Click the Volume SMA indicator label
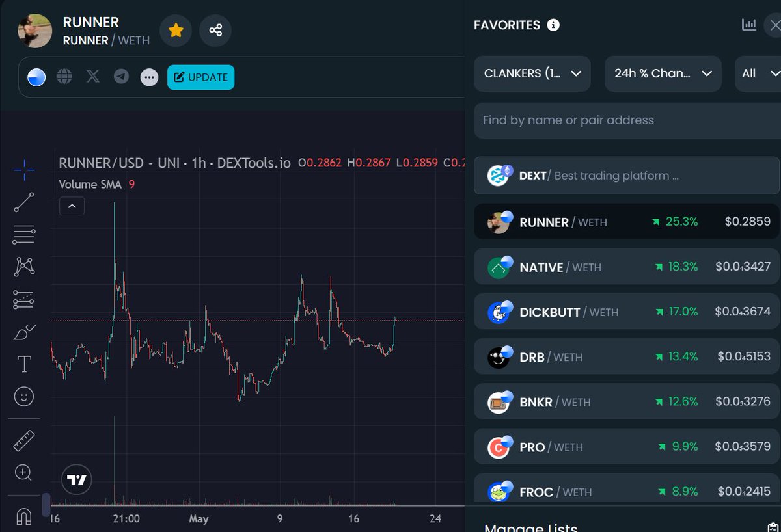Viewport: 781px width, 532px height. click(x=90, y=184)
